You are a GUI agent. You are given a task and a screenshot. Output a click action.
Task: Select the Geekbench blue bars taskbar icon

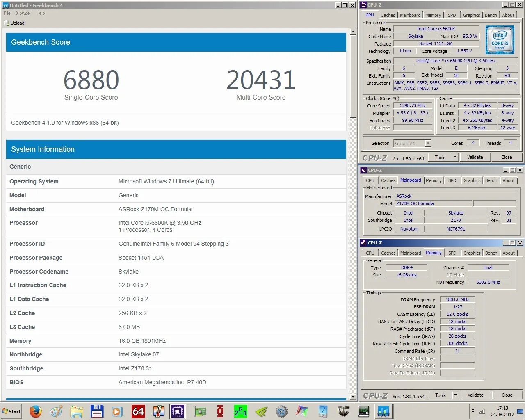click(x=383, y=411)
